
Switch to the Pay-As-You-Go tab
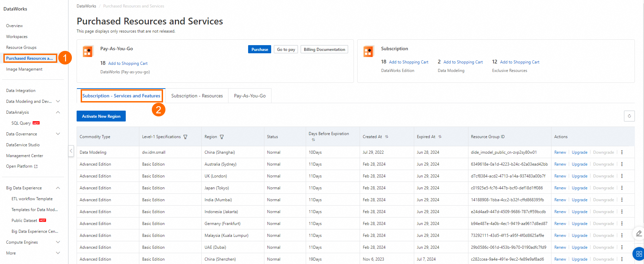pyautogui.click(x=250, y=96)
